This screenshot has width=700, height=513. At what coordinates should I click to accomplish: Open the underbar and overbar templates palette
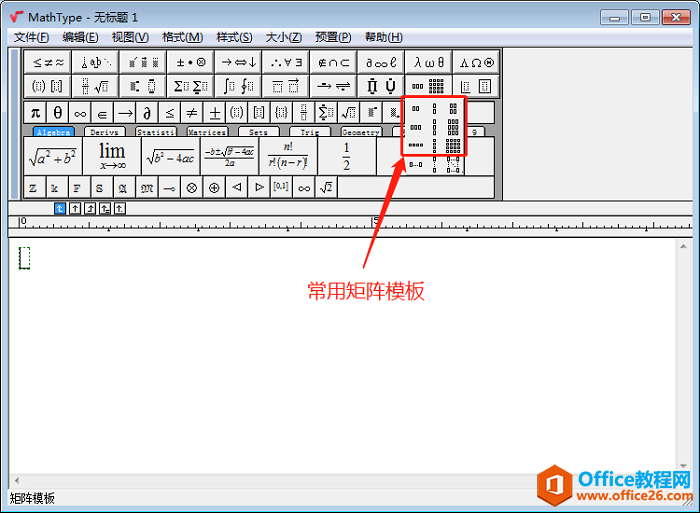click(x=286, y=86)
